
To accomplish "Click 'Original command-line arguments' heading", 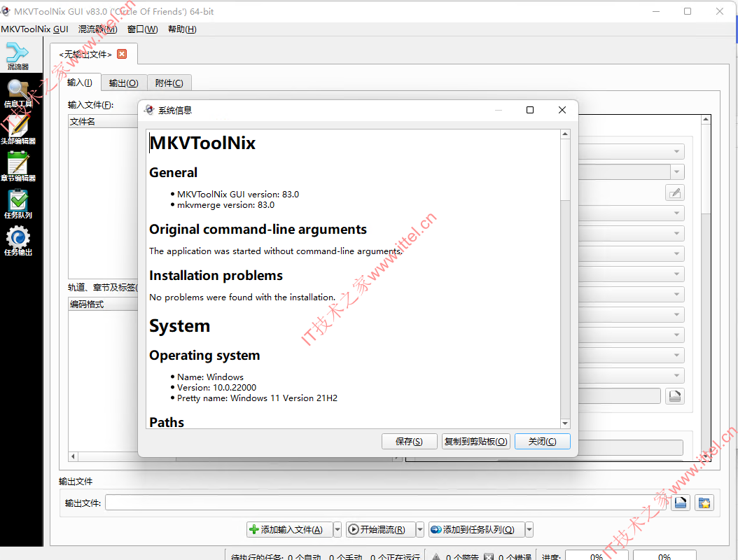I will point(258,230).
